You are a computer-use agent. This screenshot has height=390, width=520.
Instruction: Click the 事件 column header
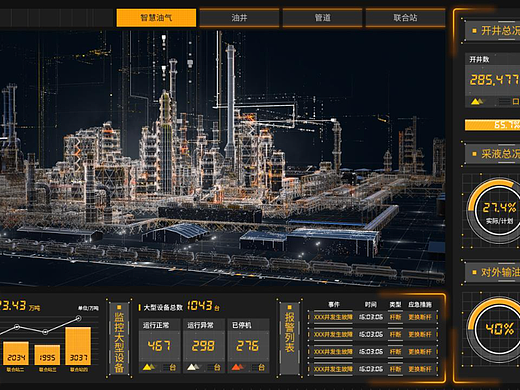pyautogui.click(x=334, y=304)
